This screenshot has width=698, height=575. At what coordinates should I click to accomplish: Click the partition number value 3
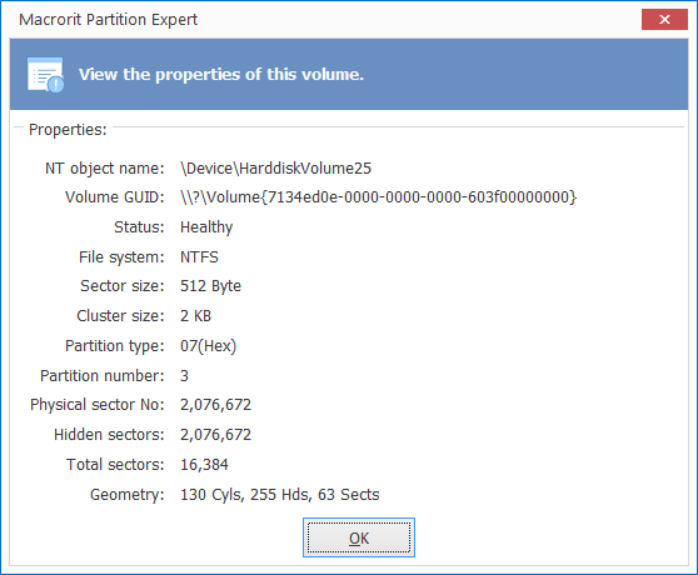coord(184,376)
